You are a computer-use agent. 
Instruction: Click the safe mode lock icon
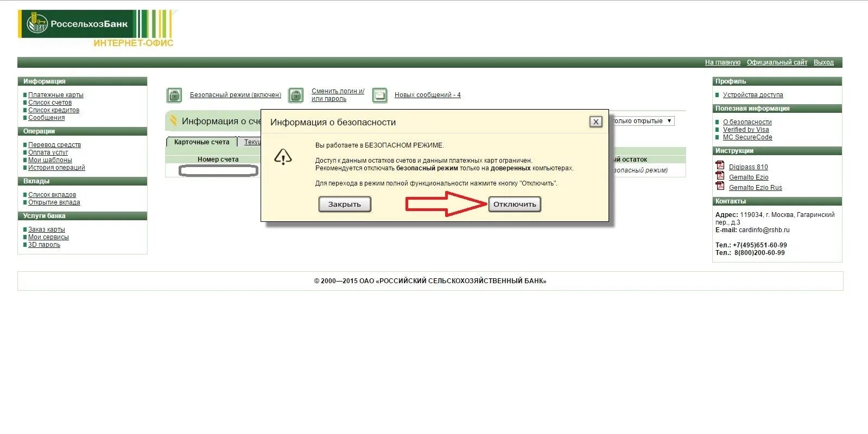pyautogui.click(x=174, y=95)
